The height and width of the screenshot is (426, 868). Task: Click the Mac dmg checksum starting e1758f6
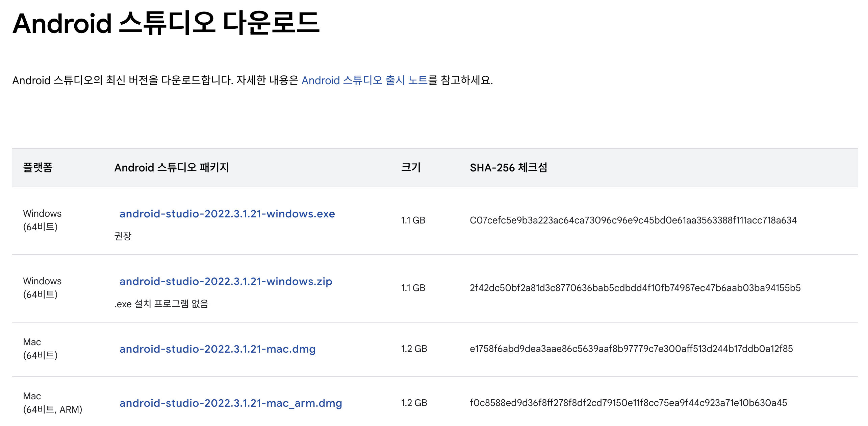coord(631,349)
